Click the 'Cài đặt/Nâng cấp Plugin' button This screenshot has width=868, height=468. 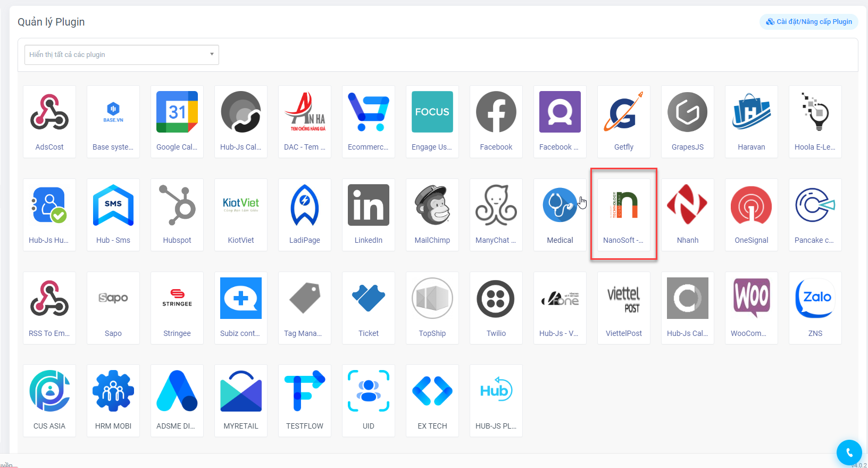coord(808,22)
